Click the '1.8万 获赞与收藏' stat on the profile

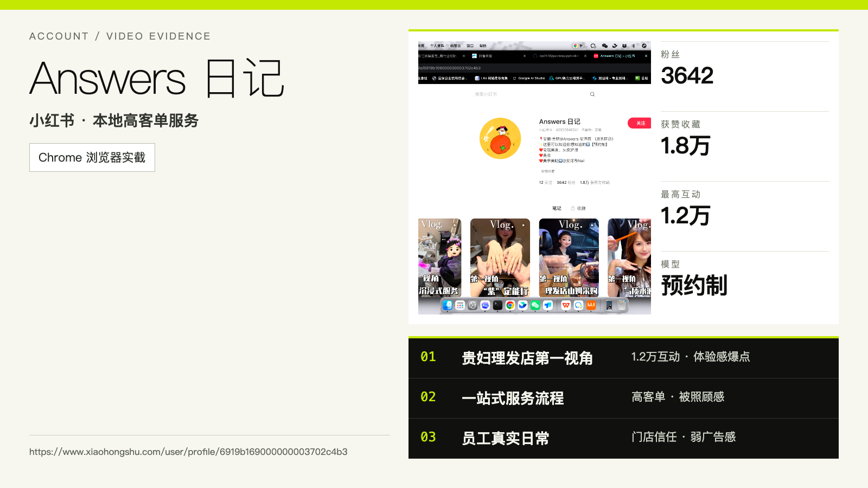click(x=595, y=183)
